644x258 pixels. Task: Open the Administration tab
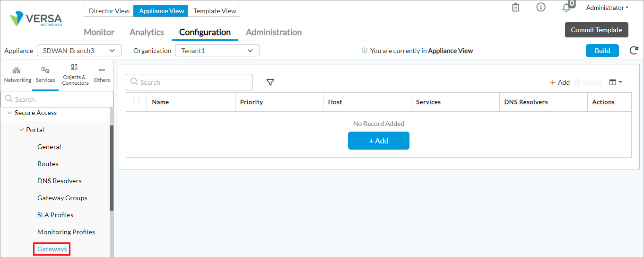[273, 32]
